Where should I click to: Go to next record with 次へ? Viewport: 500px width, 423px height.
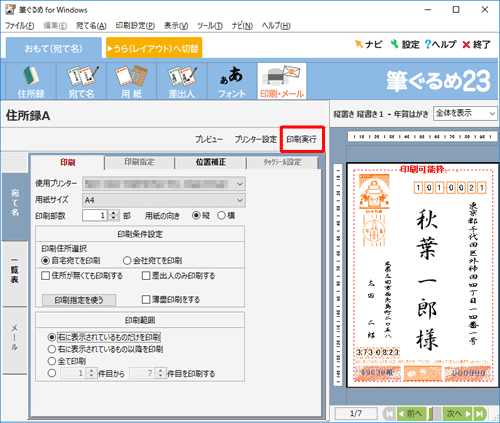[458, 414]
